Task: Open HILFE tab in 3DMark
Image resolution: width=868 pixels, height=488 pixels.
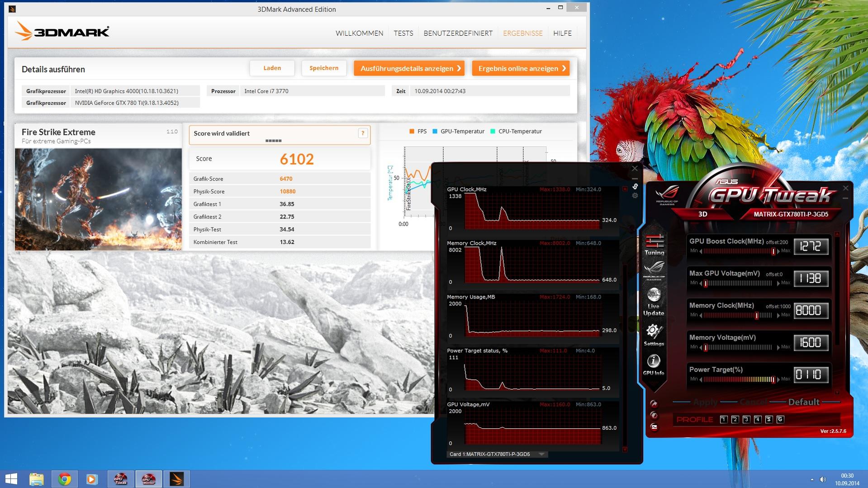Action: point(562,33)
